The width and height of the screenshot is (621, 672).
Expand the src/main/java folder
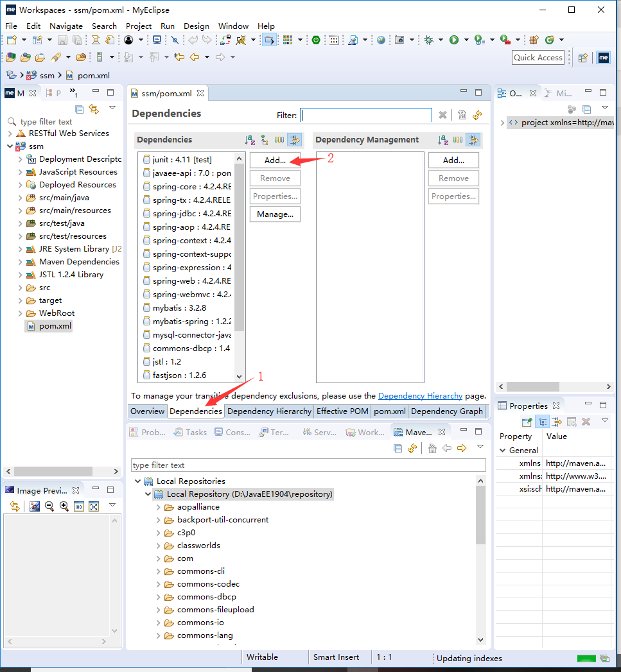coord(20,198)
